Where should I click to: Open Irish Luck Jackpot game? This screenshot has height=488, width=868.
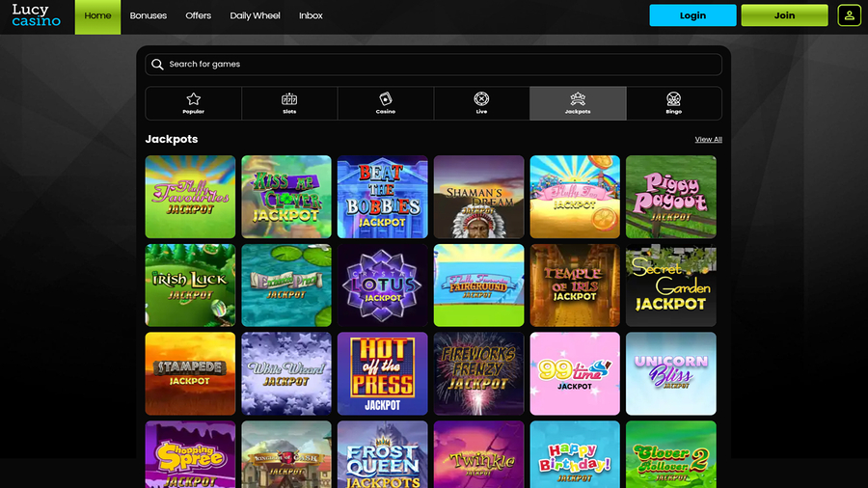(190, 285)
